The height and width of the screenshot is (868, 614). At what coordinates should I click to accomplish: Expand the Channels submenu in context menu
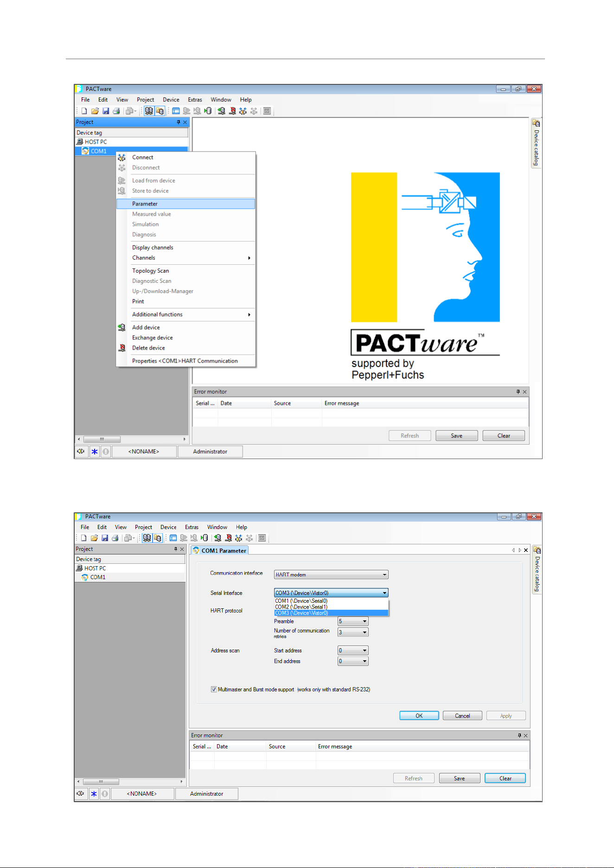coord(185,258)
